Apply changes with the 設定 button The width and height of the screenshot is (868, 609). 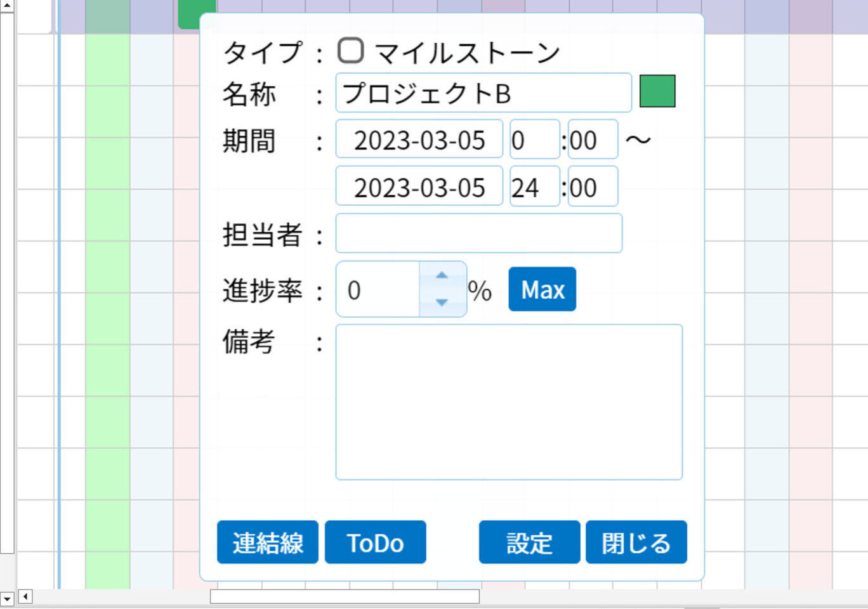[529, 542]
